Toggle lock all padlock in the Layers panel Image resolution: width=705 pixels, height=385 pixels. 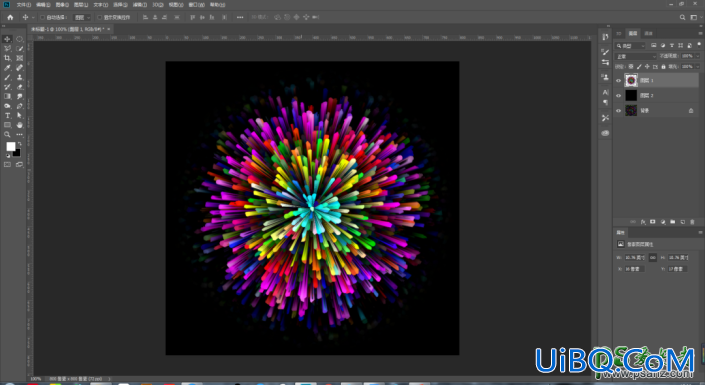(x=663, y=67)
